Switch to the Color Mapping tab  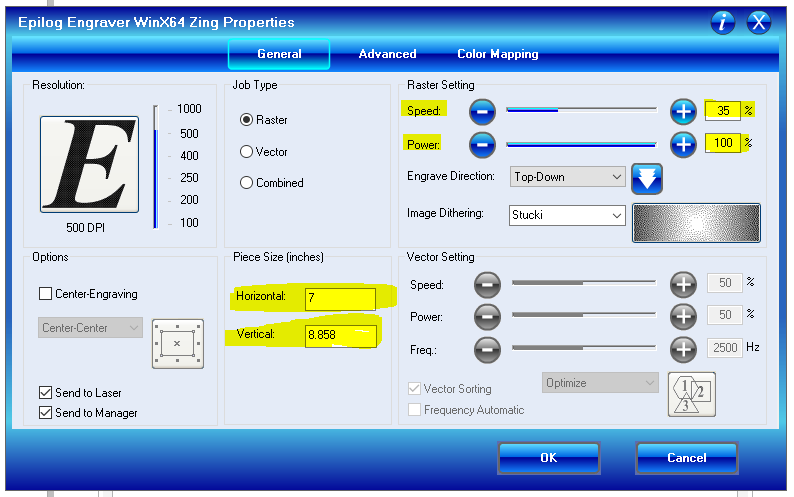498,54
